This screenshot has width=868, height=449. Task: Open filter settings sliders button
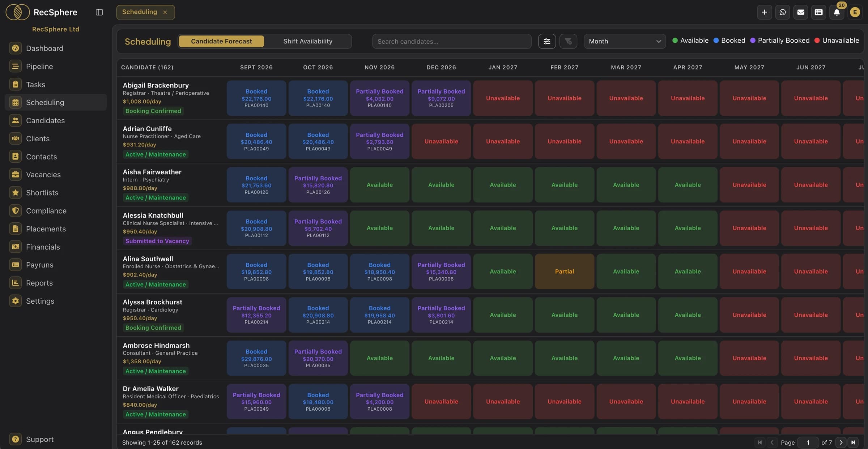click(547, 41)
